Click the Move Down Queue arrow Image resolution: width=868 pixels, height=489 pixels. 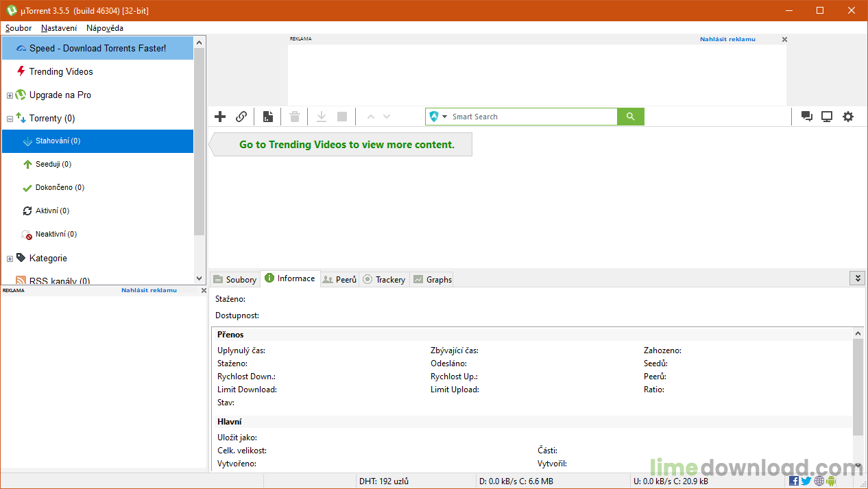coord(387,117)
